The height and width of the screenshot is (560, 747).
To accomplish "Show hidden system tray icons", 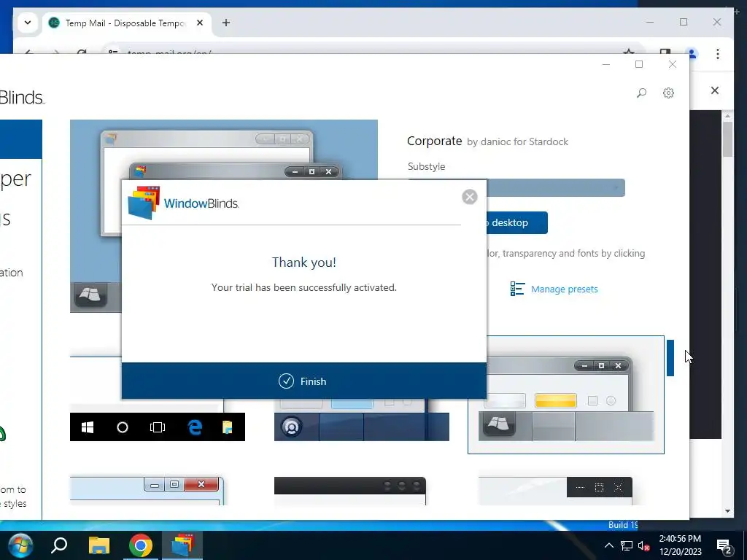I will tap(609, 545).
